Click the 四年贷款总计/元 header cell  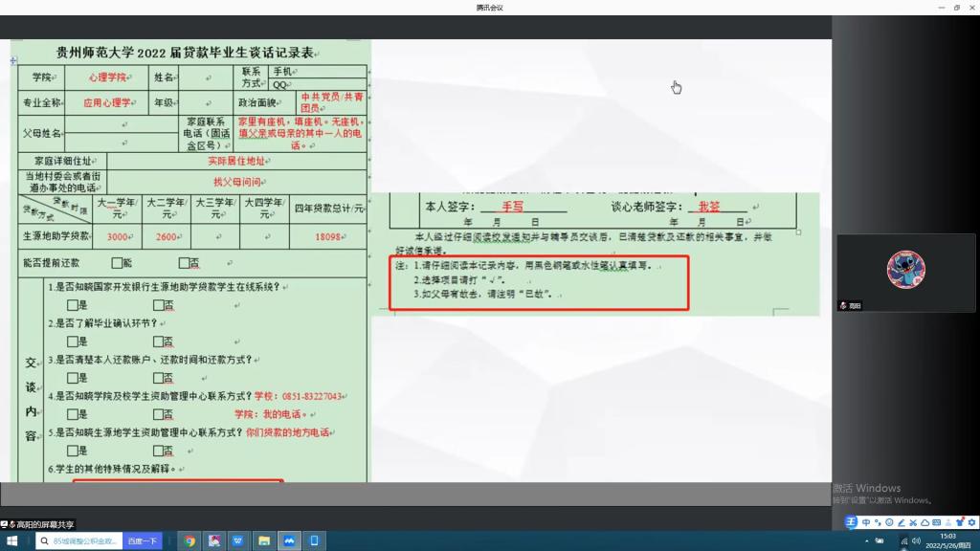[328, 208]
